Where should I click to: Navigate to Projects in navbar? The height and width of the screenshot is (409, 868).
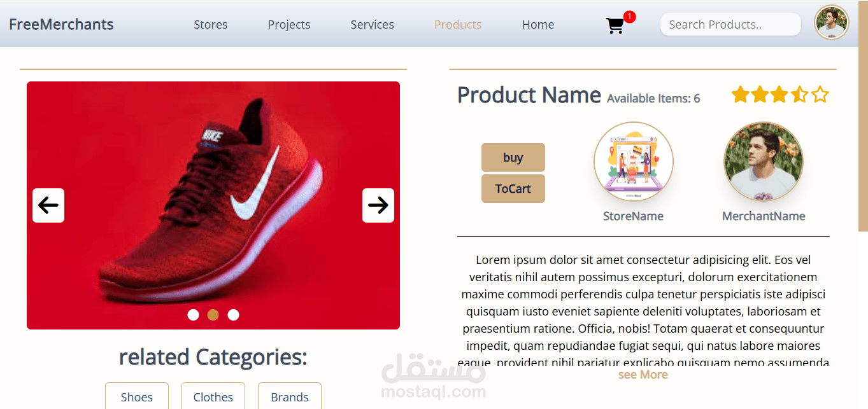click(x=289, y=25)
